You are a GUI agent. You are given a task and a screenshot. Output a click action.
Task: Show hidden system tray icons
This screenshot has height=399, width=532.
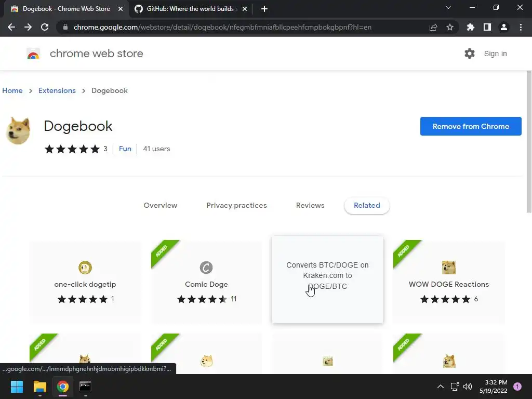[441, 387]
